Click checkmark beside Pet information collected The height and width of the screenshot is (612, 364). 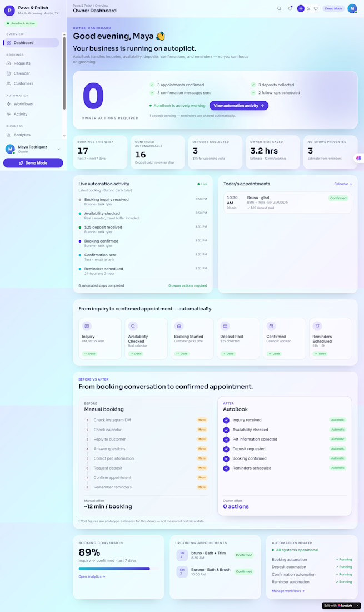226,440
